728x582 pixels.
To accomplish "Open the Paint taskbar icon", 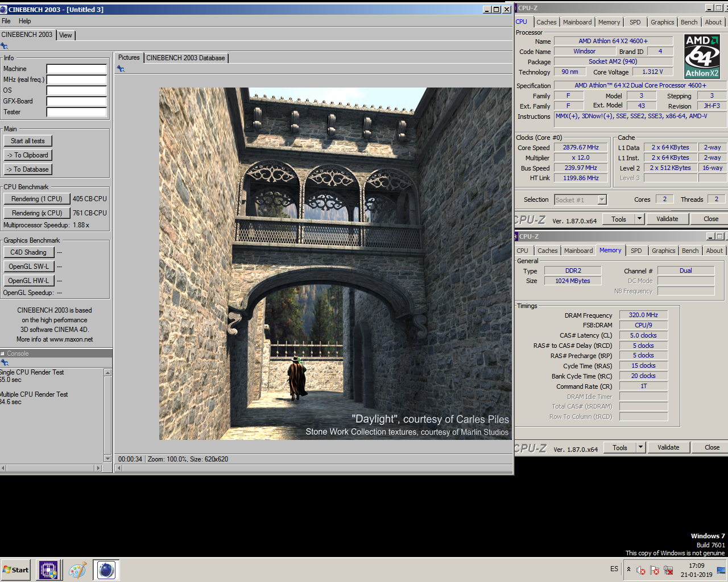I will [x=77, y=569].
